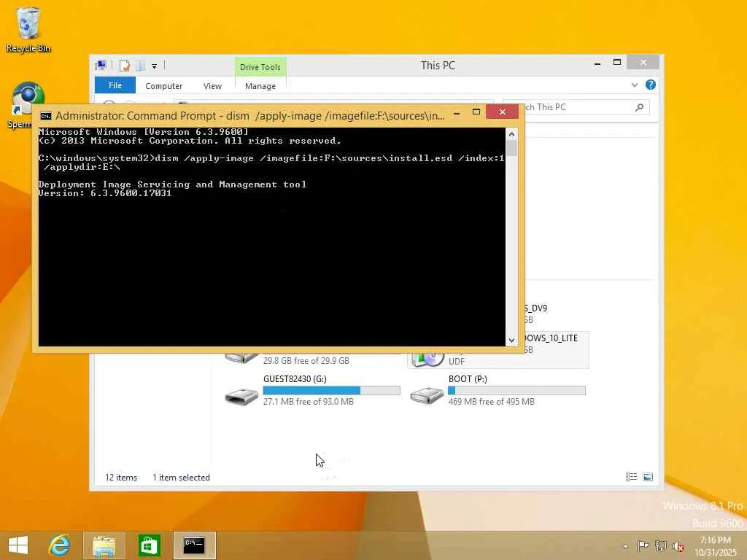Switch to Command Prompt taskbar button
Screen dimensions: 747x560
(x=194, y=545)
